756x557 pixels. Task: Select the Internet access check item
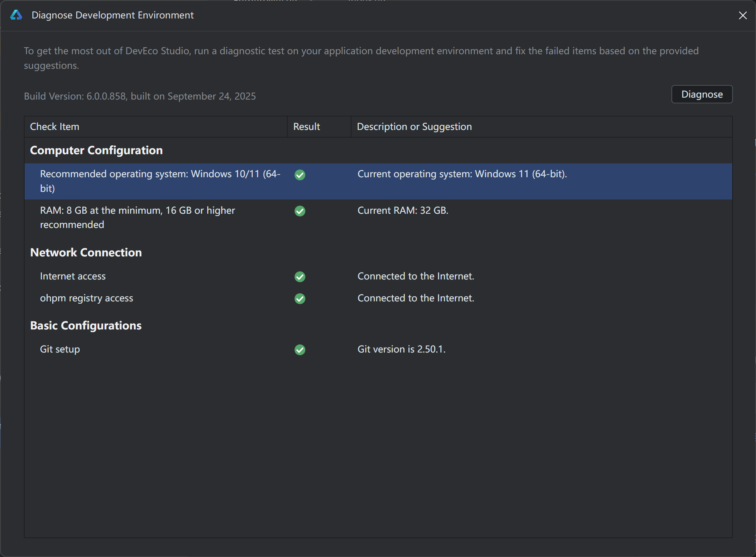[73, 276]
